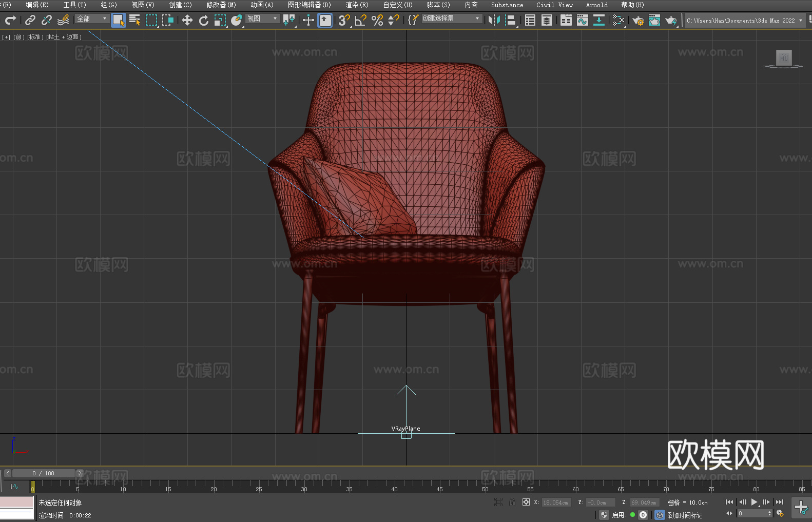812x522 pixels.
Task: Open Render Setup
Action: point(638,20)
